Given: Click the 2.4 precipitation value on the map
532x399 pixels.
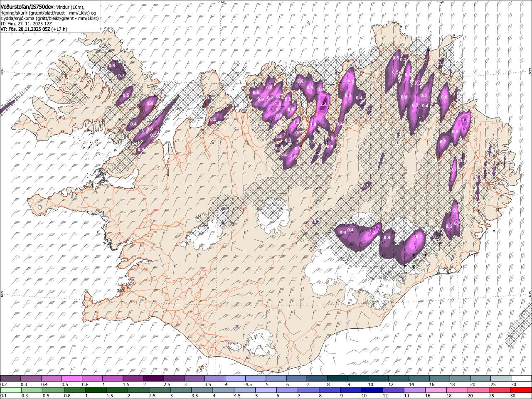Looking at the screenshot, I should 324,104.
